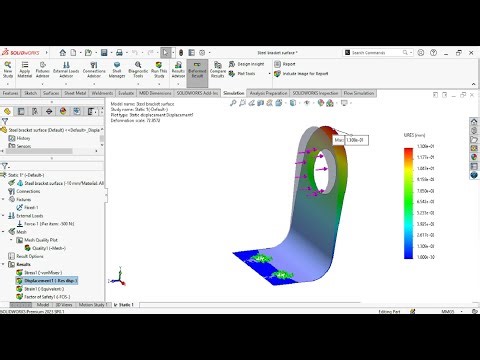Open the Help question mark icon
Image resolution: width=480 pixels, height=360 pixels.
click(433, 53)
